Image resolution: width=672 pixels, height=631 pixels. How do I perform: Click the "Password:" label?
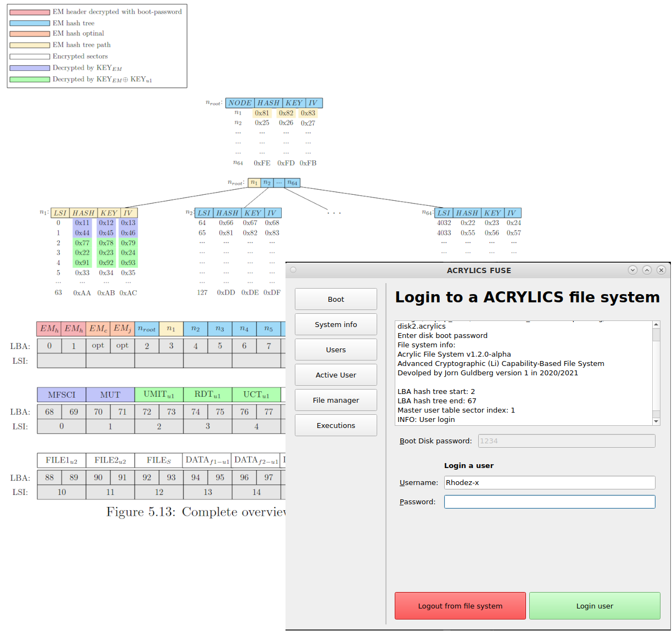418,502
